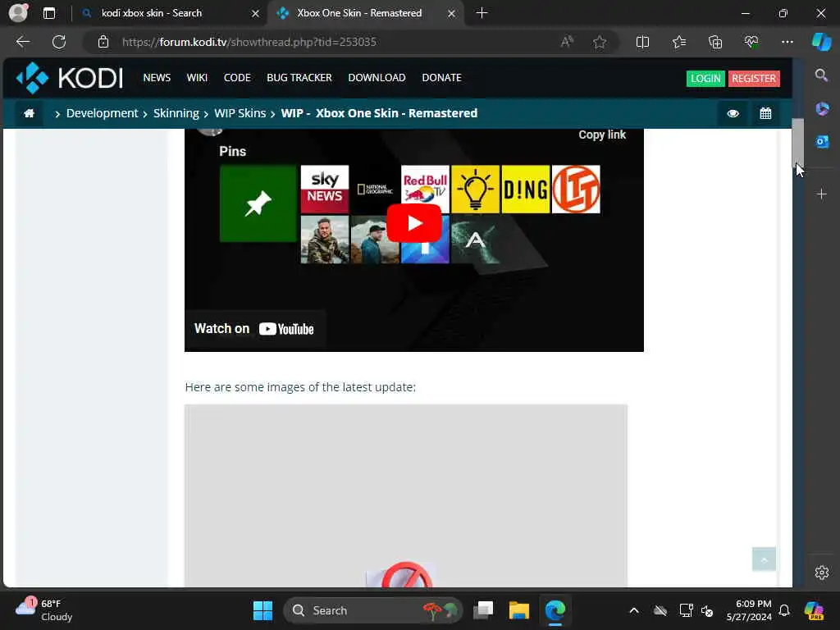
Task: Open Task View on taskbar
Action: [482, 610]
